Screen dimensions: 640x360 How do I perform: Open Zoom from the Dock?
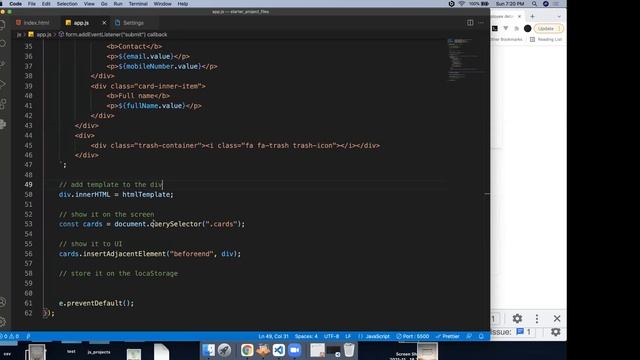pyautogui.click(x=294, y=350)
